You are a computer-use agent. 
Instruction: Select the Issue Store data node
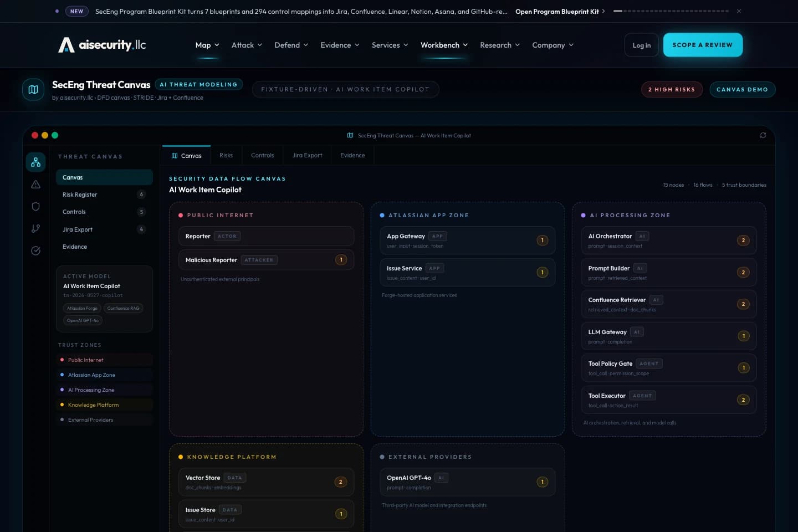(x=266, y=514)
